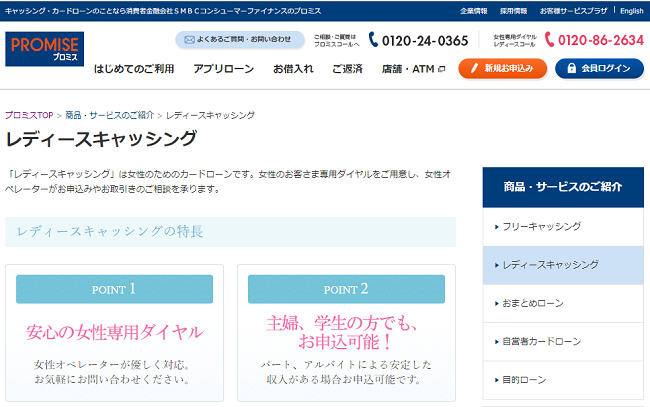650x407 pixels.
Task: Go to 企業情報 in the top bar
Action: click(473, 11)
